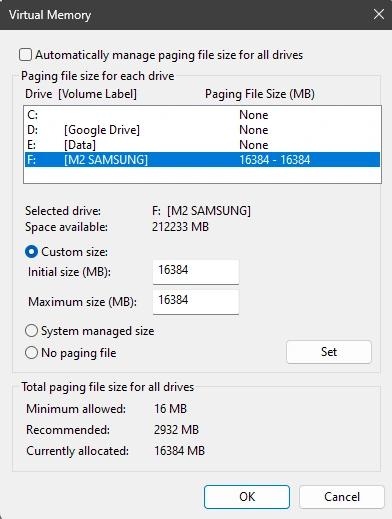Click the Selected drive F: [M2 SAMSUNG] text

(x=201, y=211)
